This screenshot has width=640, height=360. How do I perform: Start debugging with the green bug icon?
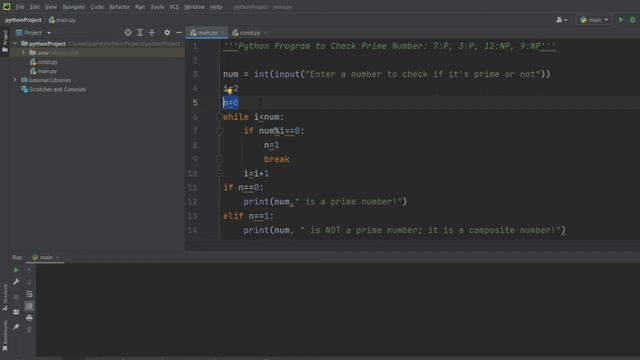click(633, 20)
